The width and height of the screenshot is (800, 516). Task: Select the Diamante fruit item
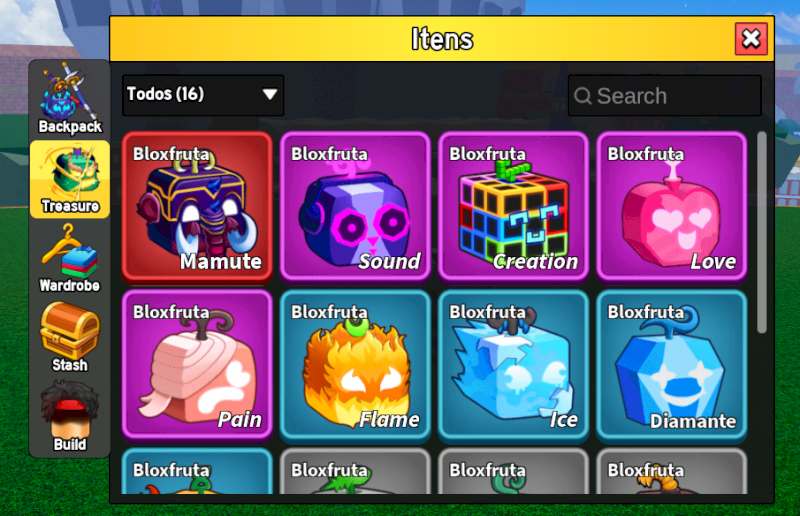(672, 364)
